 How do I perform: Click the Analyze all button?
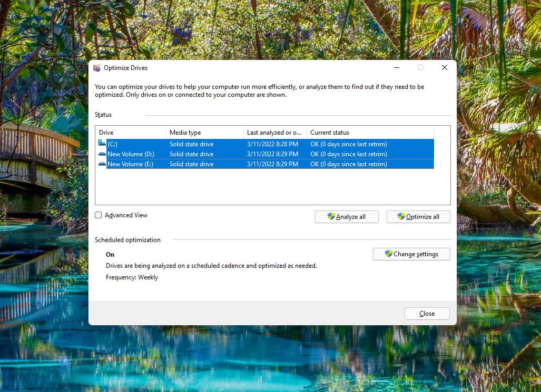pos(347,216)
